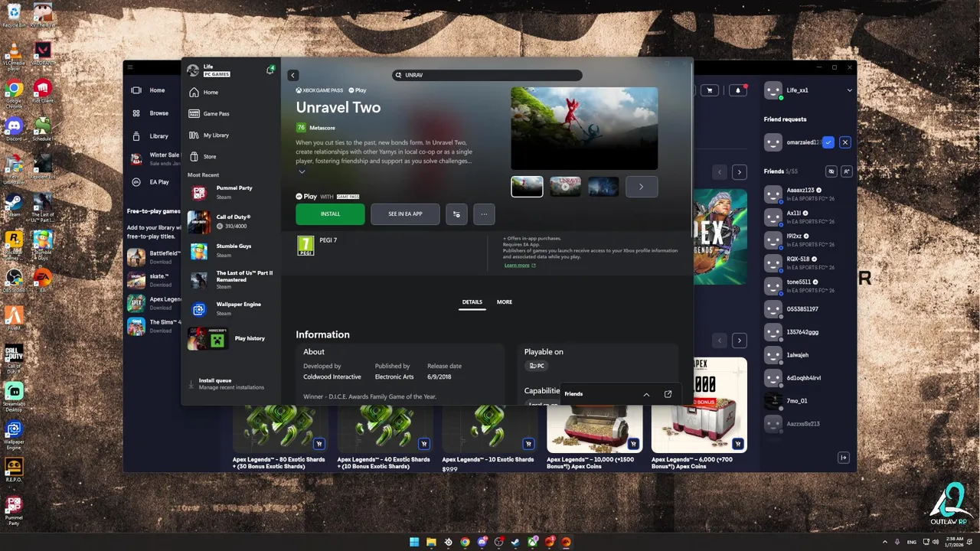Open the three-dots more options button
This screenshot has height=551, width=980.
pyautogui.click(x=484, y=214)
